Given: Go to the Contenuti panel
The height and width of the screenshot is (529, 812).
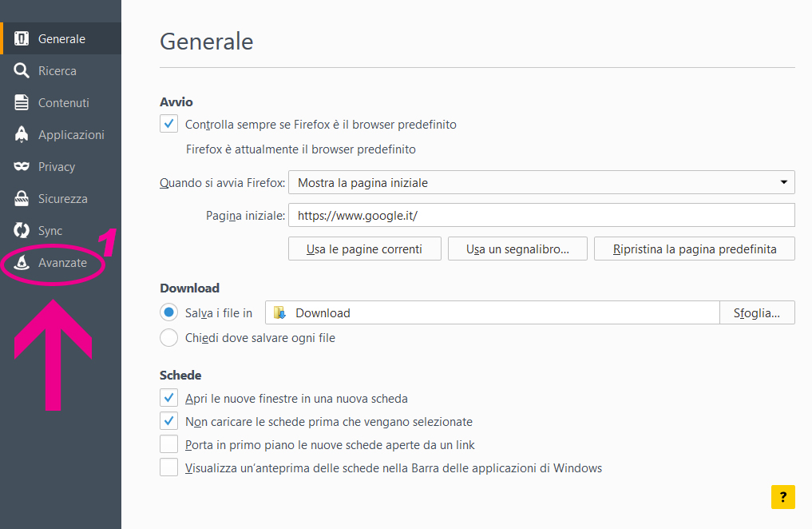Looking at the screenshot, I should click(x=61, y=102).
